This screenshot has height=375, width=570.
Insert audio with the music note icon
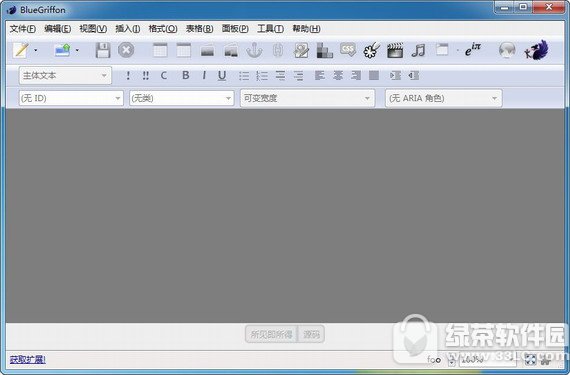click(418, 50)
